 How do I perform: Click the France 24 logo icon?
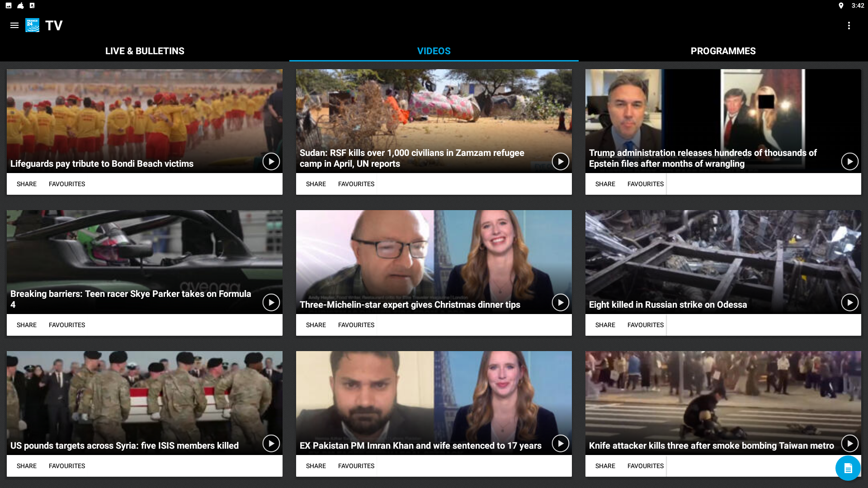point(32,25)
